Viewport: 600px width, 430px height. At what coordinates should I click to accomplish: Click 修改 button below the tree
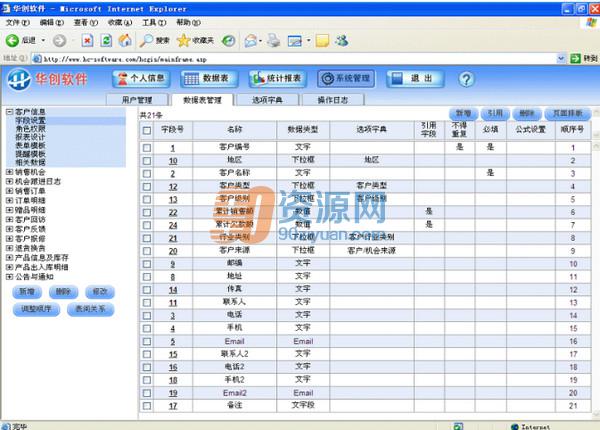100,292
